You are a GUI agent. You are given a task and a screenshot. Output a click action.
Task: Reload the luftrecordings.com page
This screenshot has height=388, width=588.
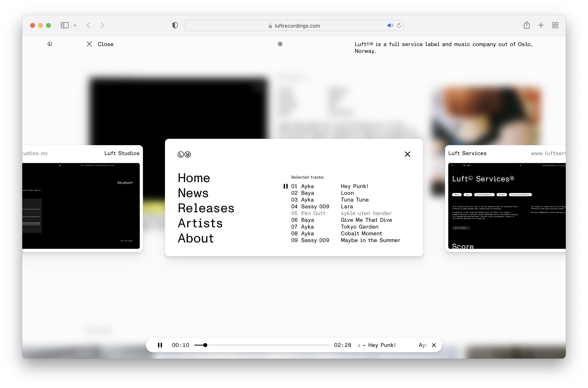click(x=399, y=25)
